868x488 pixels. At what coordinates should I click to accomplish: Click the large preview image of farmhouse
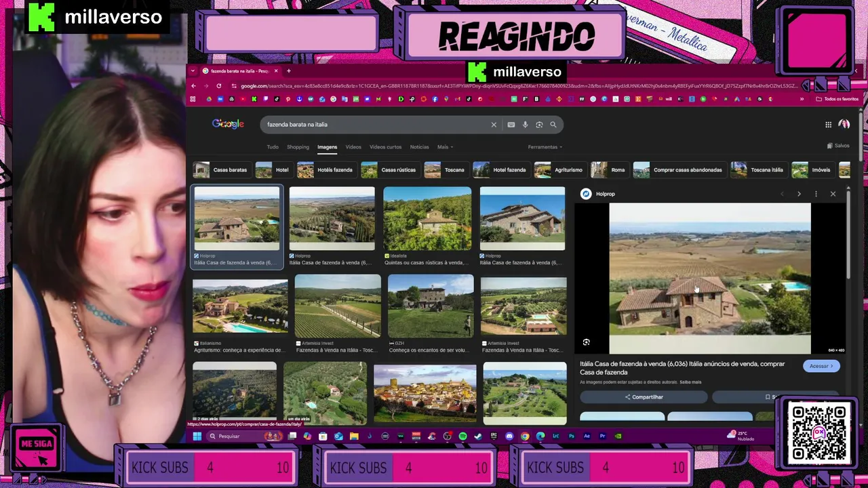pos(709,279)
